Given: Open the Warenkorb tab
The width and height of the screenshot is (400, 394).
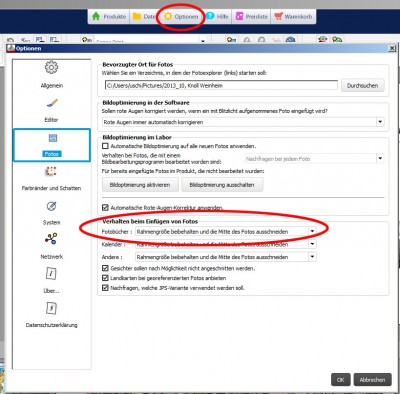Looking at the screenshot, I should click(x=293, y=16).
